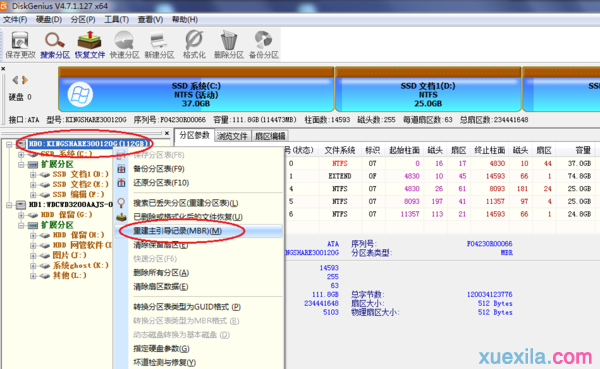Click the 37.0GB capacity cell

(x=579, y=163)
